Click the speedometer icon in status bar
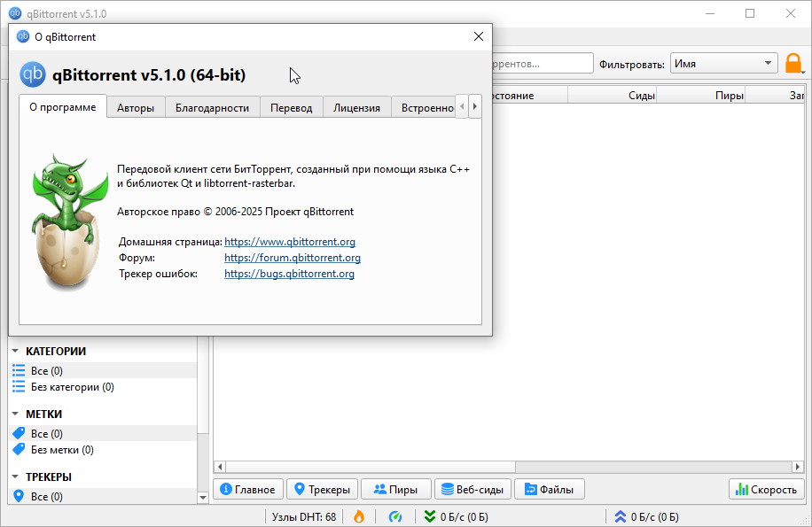Viewport: 812px width, 527px height. 395,516
